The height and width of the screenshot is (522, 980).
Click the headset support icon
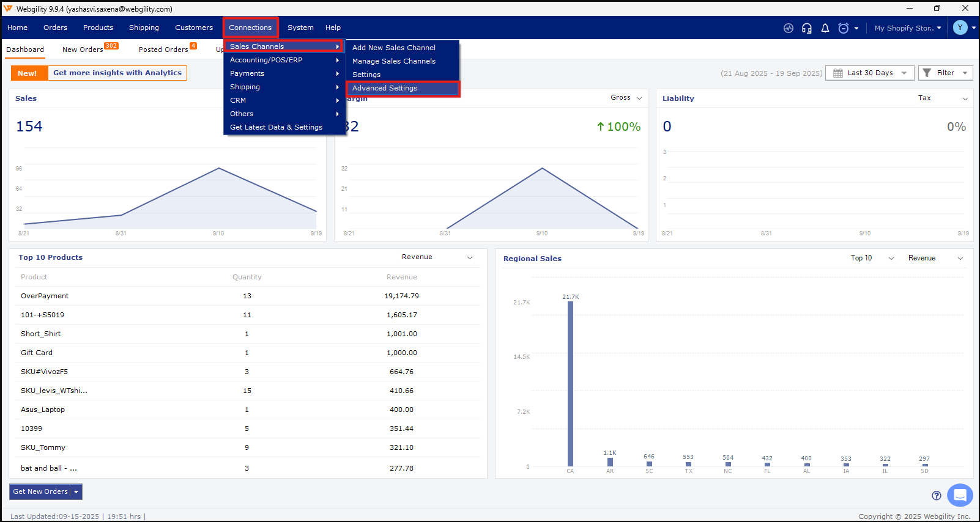click(x=807, y=28)
